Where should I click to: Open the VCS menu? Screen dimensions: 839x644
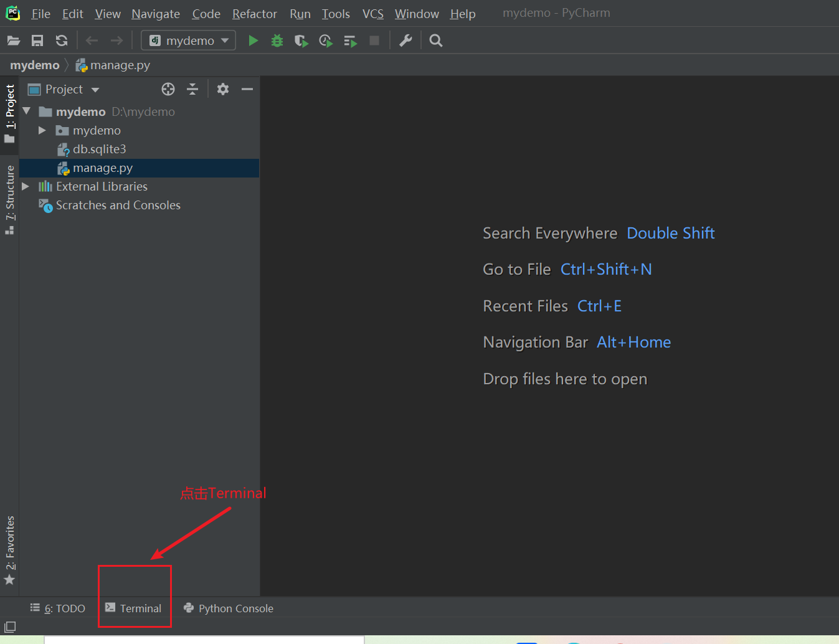pyautogui.click(x=373, y=14)
